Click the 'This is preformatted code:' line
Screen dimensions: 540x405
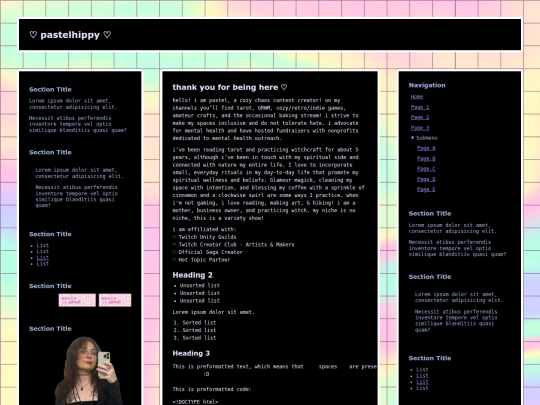(x=212, y=389)
